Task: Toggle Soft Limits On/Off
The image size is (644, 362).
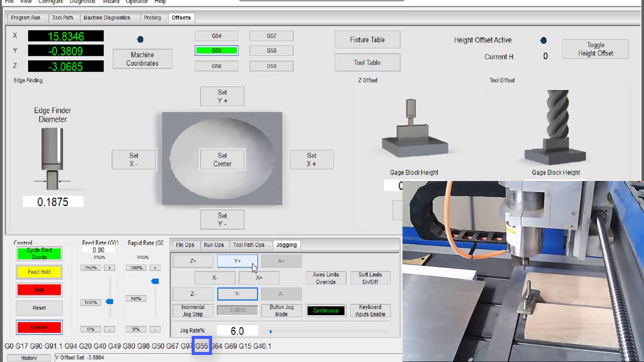Action: tap(370, 278)
